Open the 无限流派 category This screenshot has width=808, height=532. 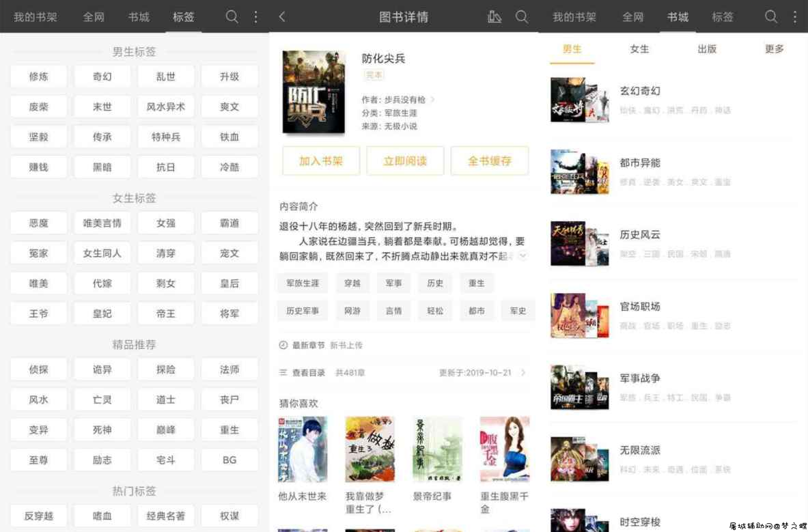[673, 460]
